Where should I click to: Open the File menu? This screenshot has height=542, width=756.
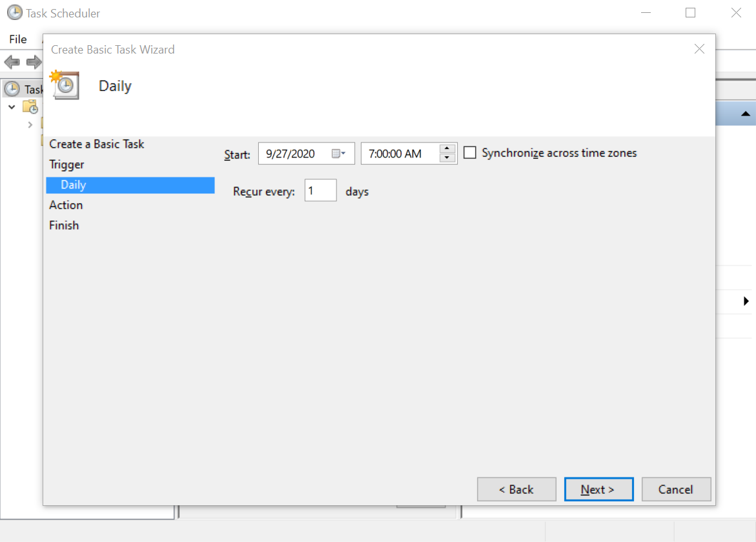[x=18, y=39]
